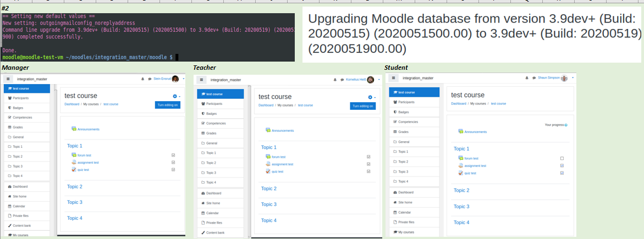Click the quiz test icon in Manager view
644x239 pixels.
pos(74,169)
